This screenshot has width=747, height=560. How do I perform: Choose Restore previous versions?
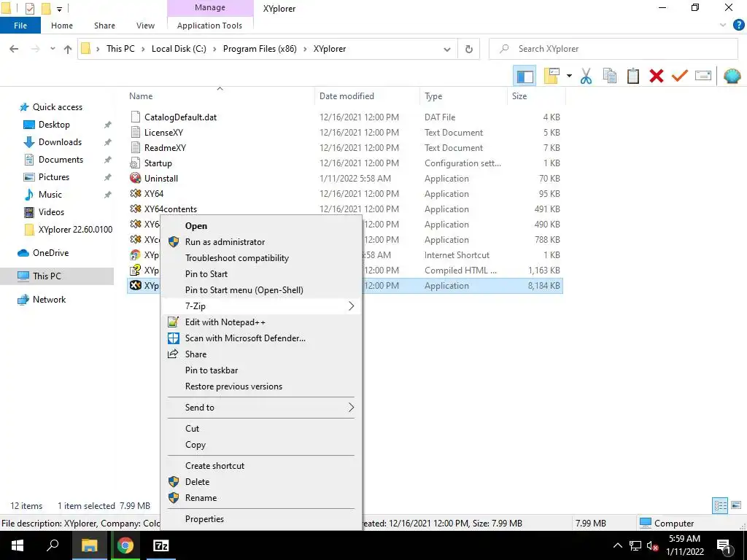261,386
